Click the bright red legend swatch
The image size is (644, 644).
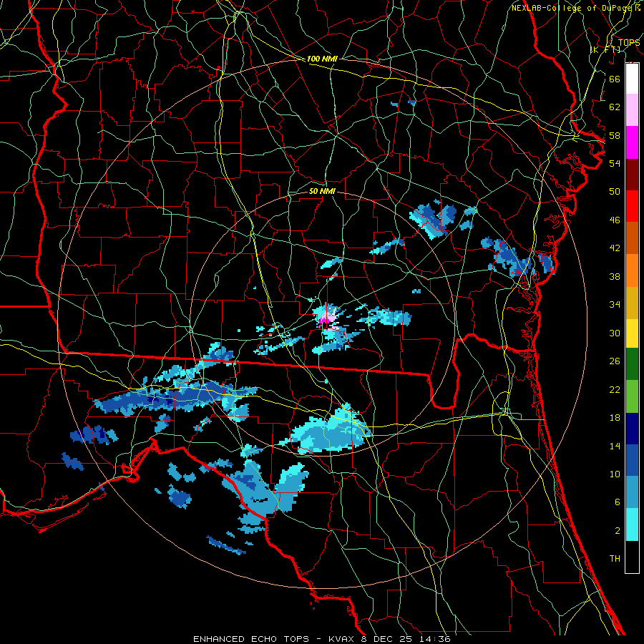coord(632,206)
